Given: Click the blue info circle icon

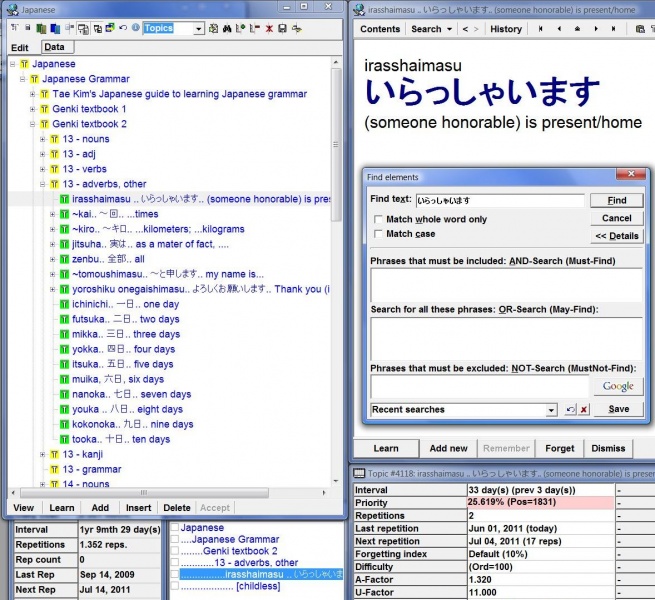Looking at the screenshot, I should (x=135, y=28).
